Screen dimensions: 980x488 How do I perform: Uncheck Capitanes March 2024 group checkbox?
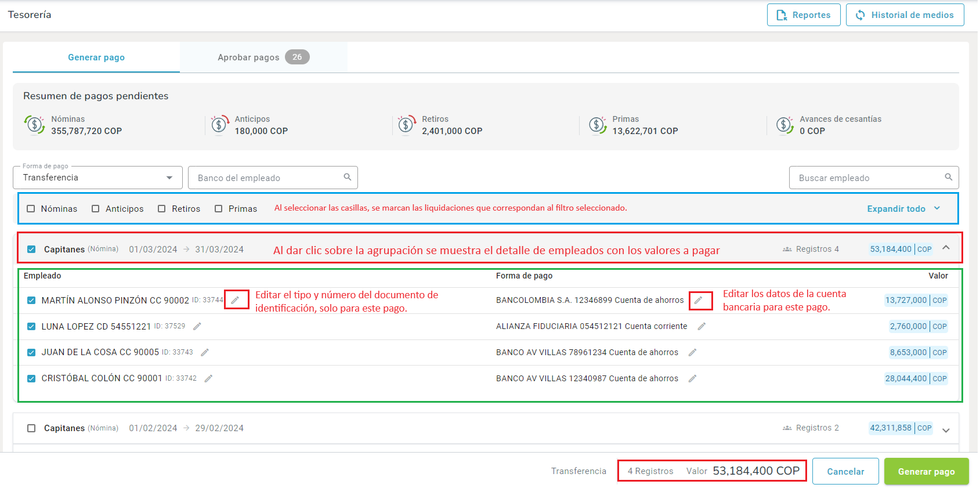click(31, 249)
